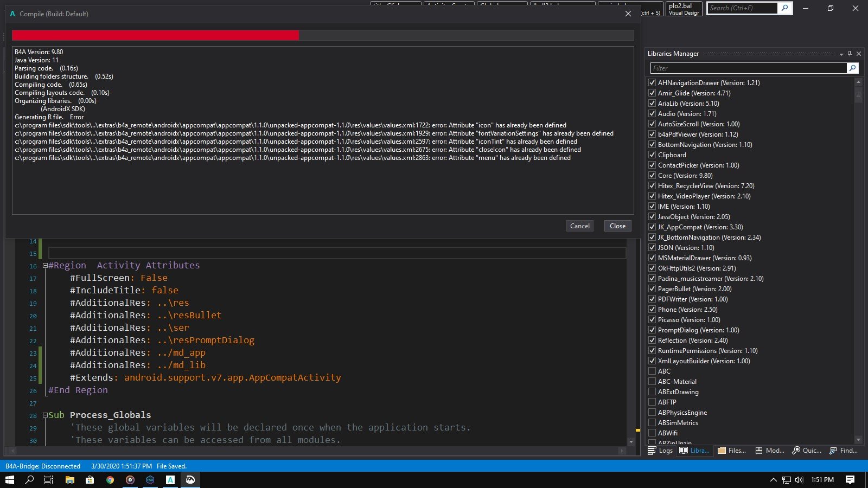This screenshot has height=488, width=868.
Task: Uncheck the AHNavigationDrawer library
Action: tap(652, 83)
